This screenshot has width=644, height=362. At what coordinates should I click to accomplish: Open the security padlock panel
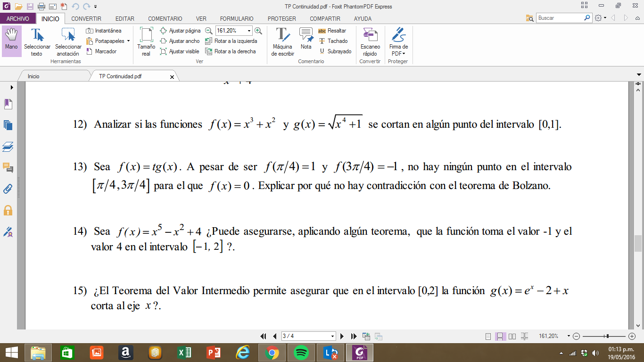click(x=8, y=210)
